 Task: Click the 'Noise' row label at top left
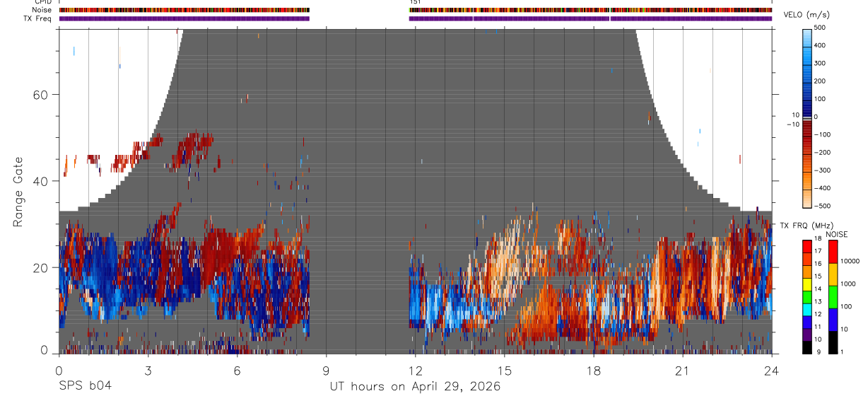(42, 10)
